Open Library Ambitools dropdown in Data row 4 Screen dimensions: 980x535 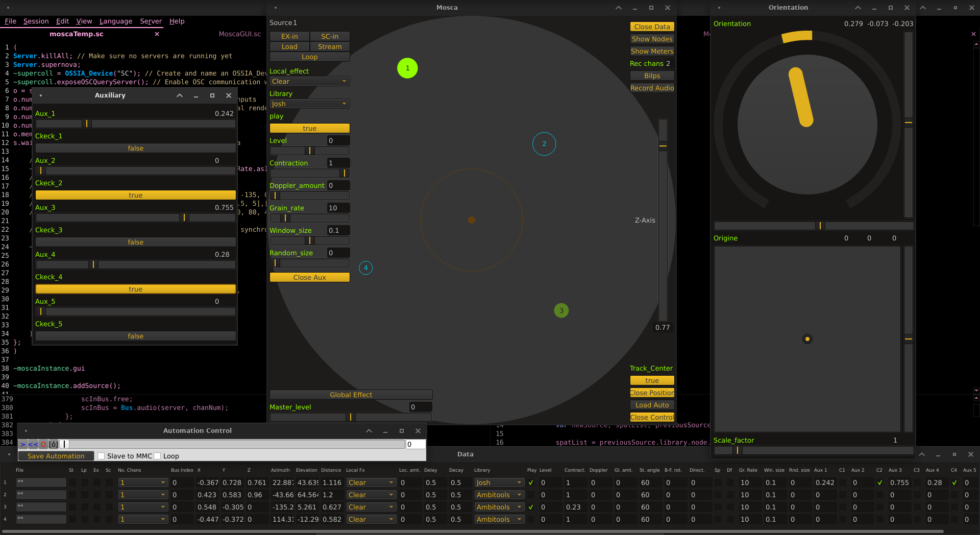499,519
